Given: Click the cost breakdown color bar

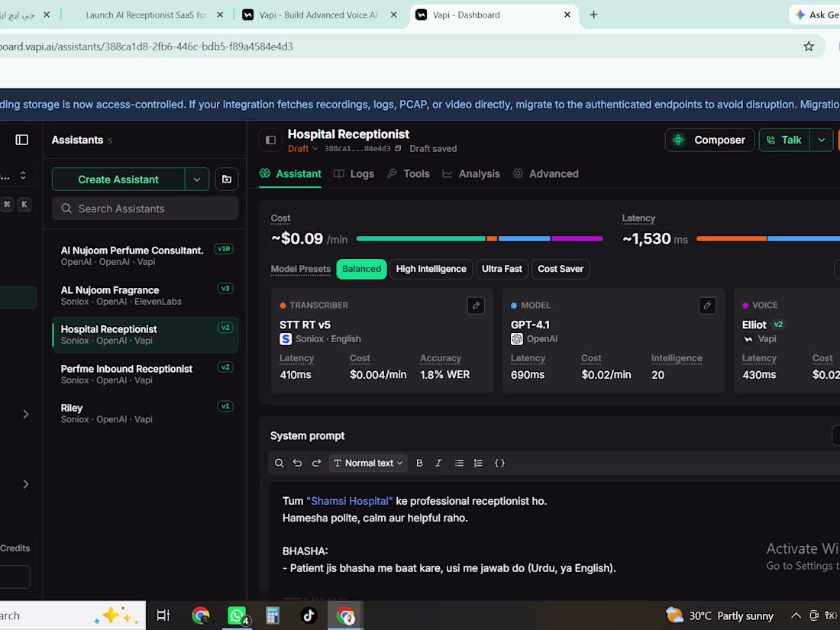Looking at the screenshot, I should pos(480,238).
